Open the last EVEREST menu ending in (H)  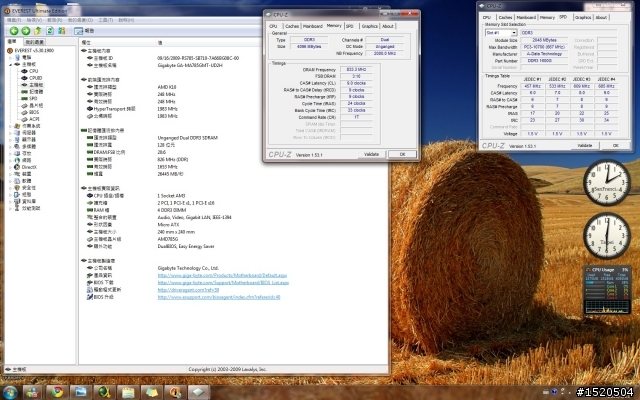[126, 20]
